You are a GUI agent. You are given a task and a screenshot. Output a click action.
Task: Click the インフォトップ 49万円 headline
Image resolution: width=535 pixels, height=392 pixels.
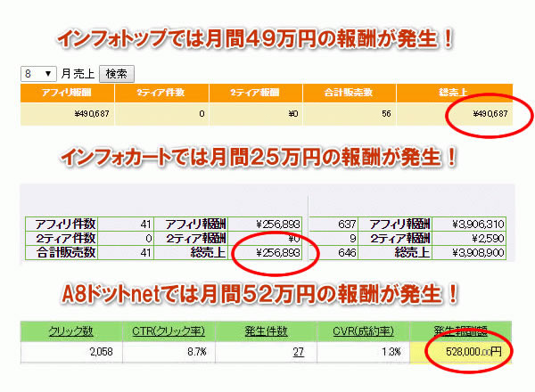coord(255,39)
